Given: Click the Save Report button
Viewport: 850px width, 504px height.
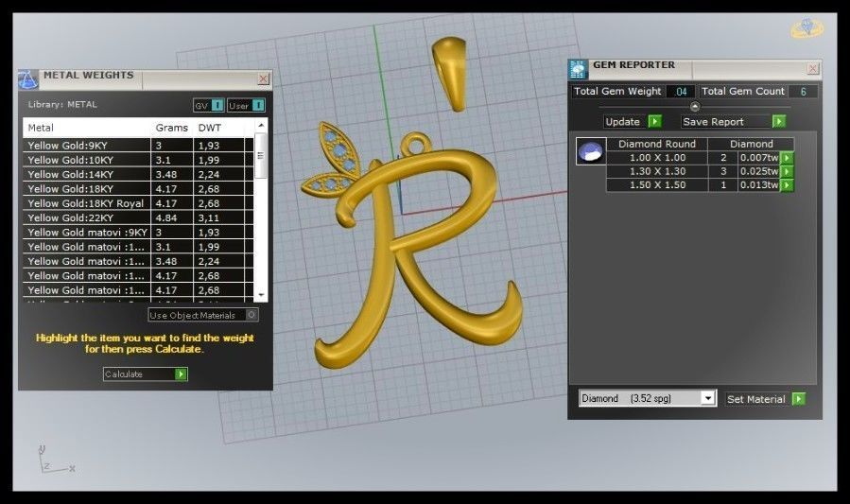Looking at the screenshot, I should (x=734, y=121).
